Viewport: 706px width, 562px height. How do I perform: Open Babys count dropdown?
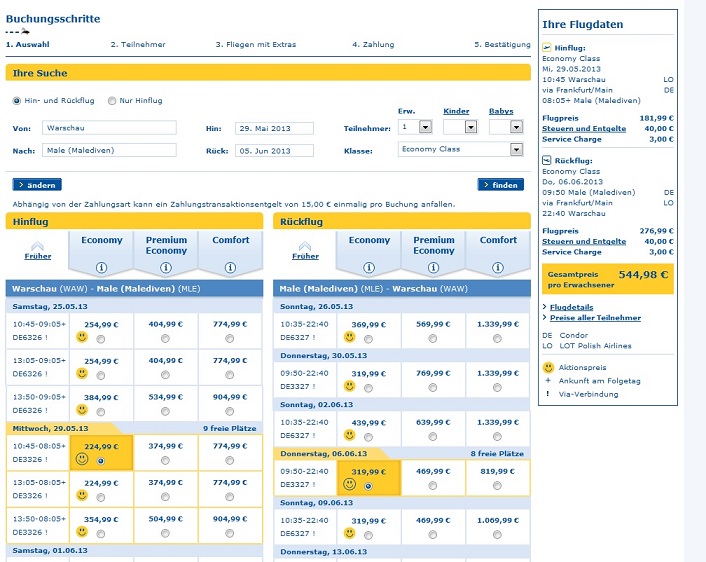516,127
